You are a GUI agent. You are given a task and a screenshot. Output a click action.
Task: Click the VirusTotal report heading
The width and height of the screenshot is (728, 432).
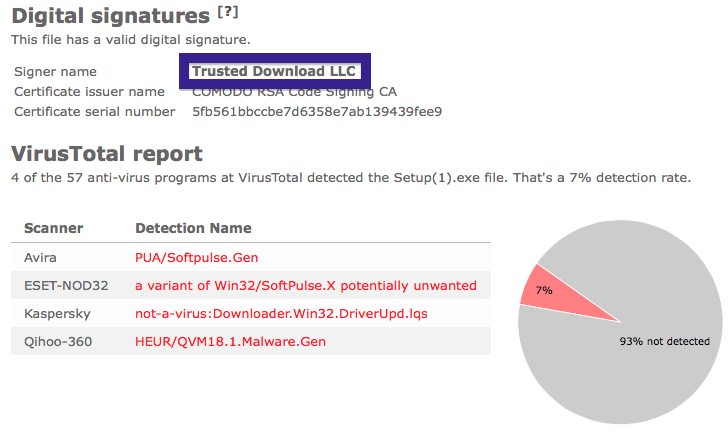click(x=107, y=154)
